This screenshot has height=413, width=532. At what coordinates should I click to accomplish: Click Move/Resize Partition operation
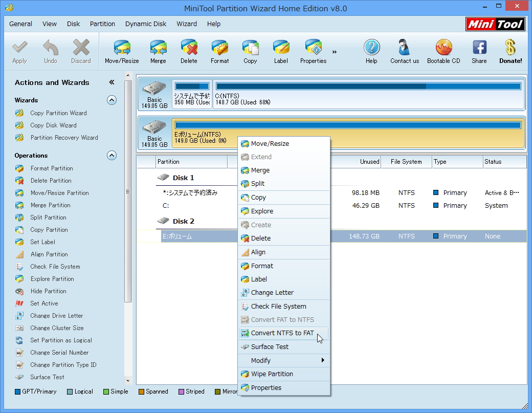[x=60, y=193]
